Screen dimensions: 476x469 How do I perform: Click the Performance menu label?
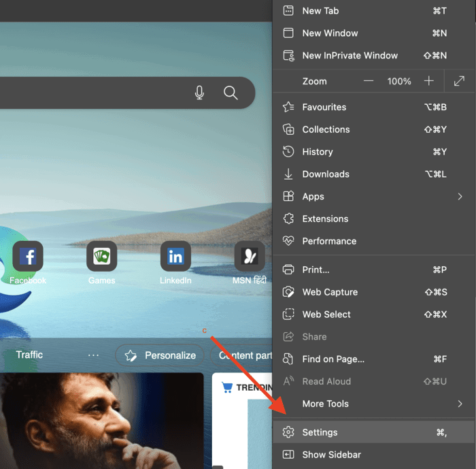pyautogui.click(x=329, y=241)
